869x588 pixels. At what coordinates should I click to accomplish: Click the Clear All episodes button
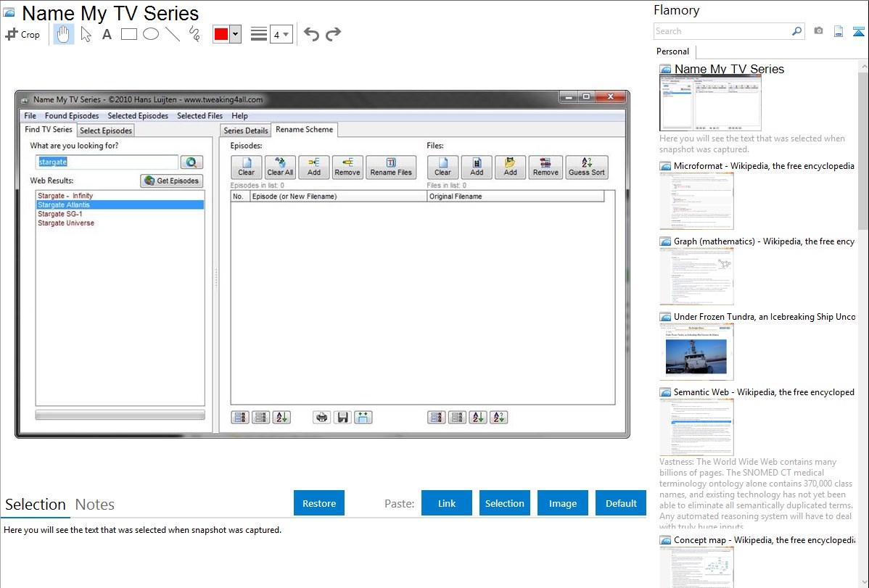click(280, 167)
